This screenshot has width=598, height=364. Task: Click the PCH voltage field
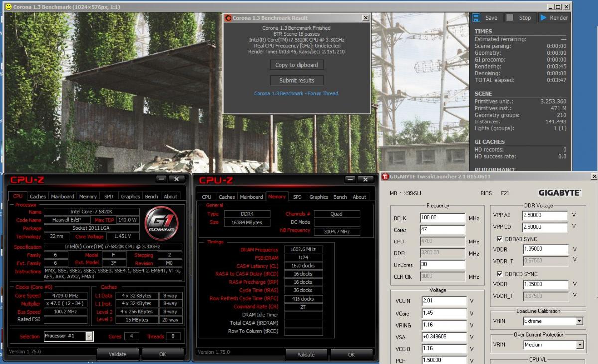coord(444,360)
